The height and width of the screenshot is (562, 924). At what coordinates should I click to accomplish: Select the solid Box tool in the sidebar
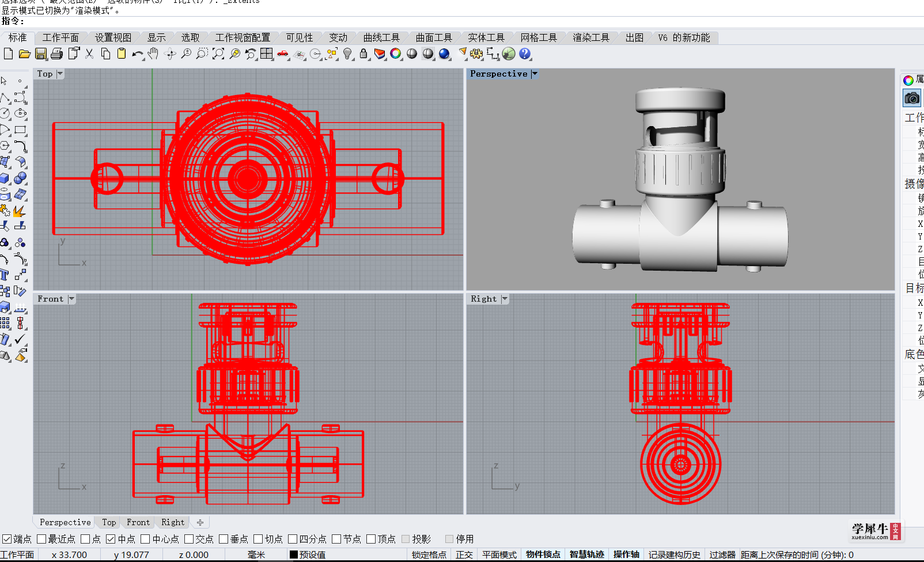click(x=5, y=178)
